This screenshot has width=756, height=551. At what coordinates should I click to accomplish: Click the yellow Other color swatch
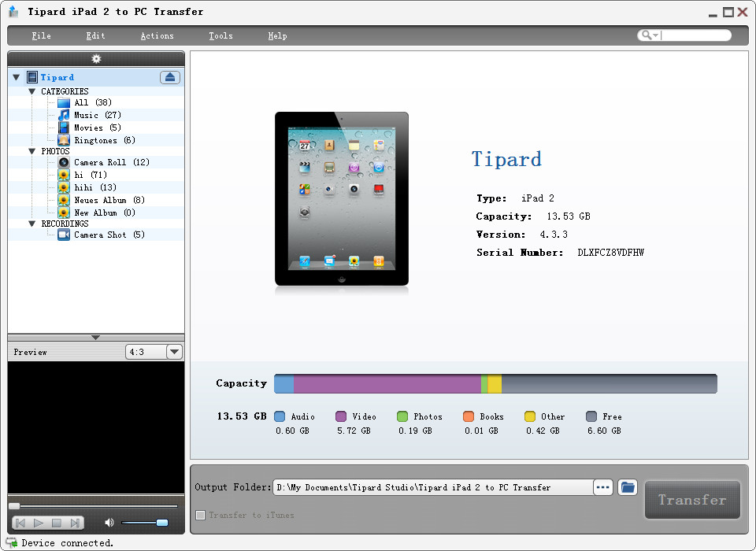pyautogui.click(x=530, y=416)
